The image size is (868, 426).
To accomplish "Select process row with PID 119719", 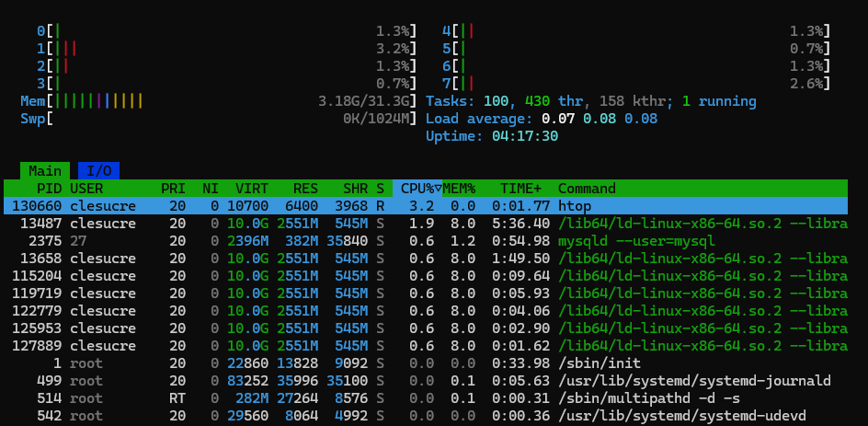I will pyautogui.click(x=426, y=294).
